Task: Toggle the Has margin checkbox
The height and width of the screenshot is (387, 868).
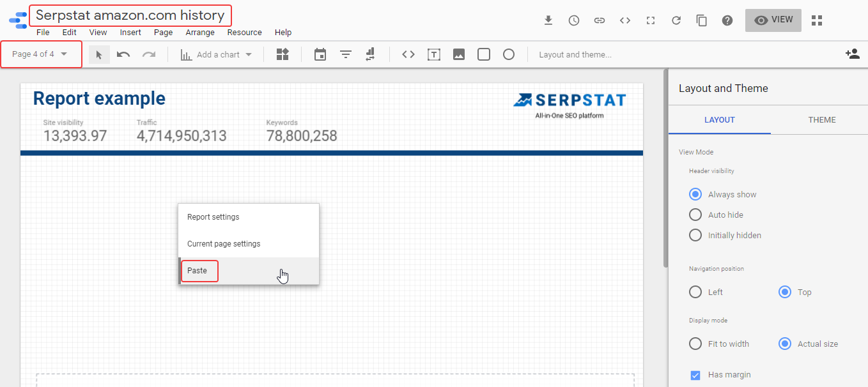Action: tap(695, 375)
